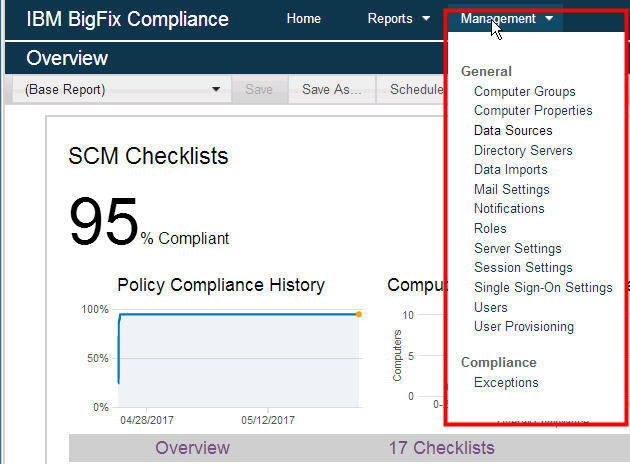This screenshot has width=630, height=464.
Task: Click Notifications in Management menu
Action: coord(509,209)
